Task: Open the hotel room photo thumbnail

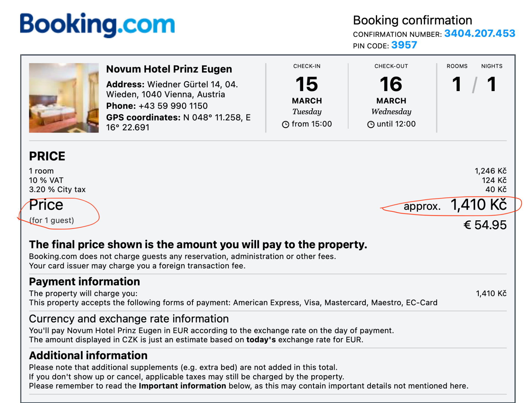Action: pyautogui.click(x=64, y=98)
